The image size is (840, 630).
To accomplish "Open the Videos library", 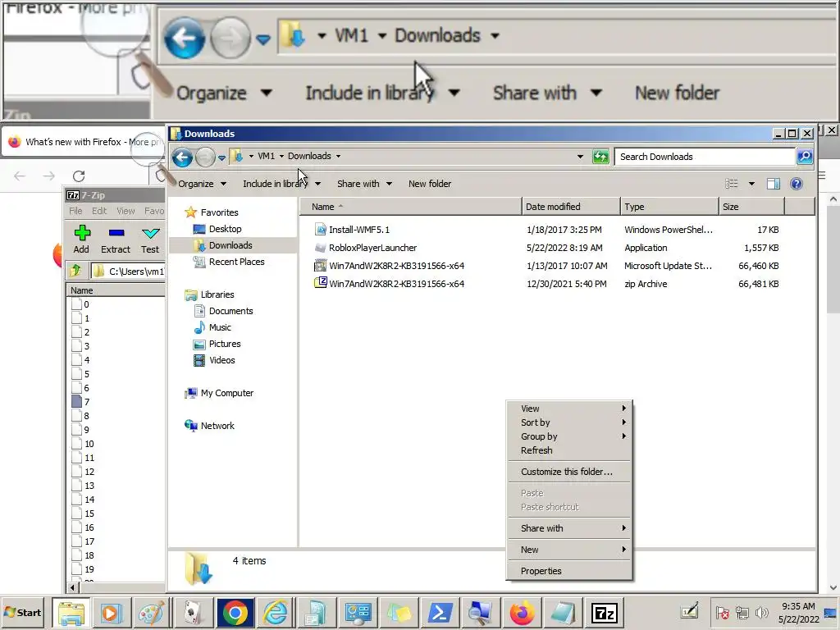I will (221, 361).
